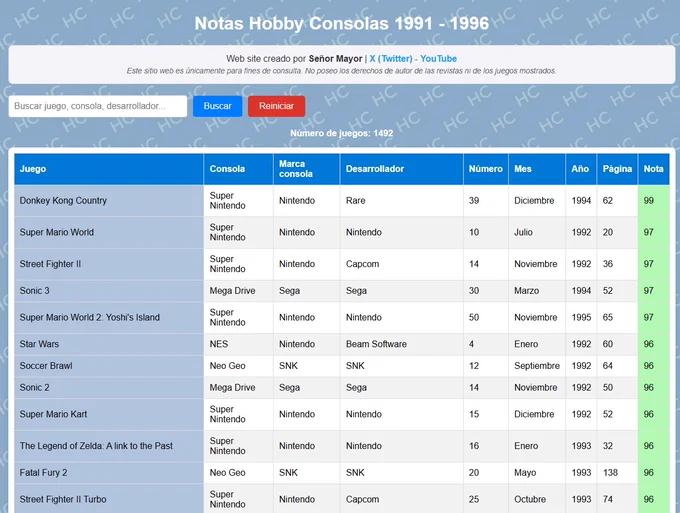Select the Super Mario Kart game cell

[x=109, y=415]
